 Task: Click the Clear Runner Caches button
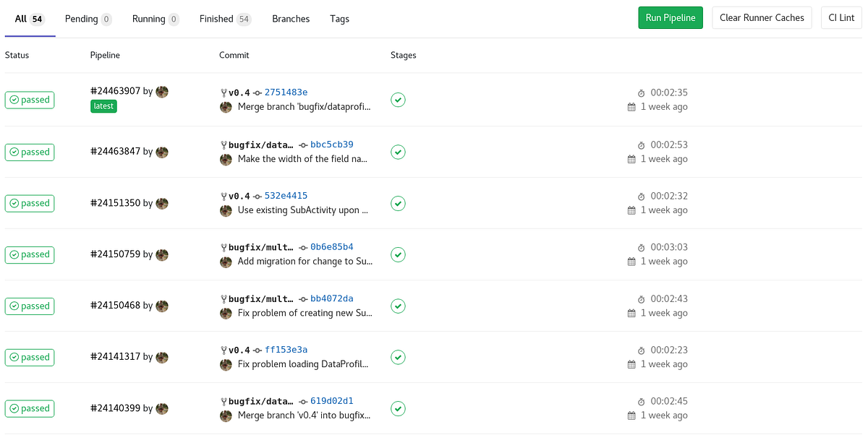tap(762, 17)
